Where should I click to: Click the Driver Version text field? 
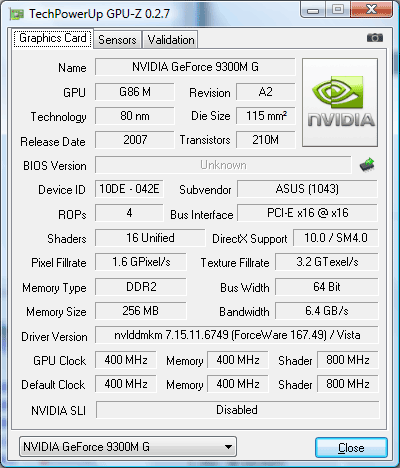[x=237, y=335]
